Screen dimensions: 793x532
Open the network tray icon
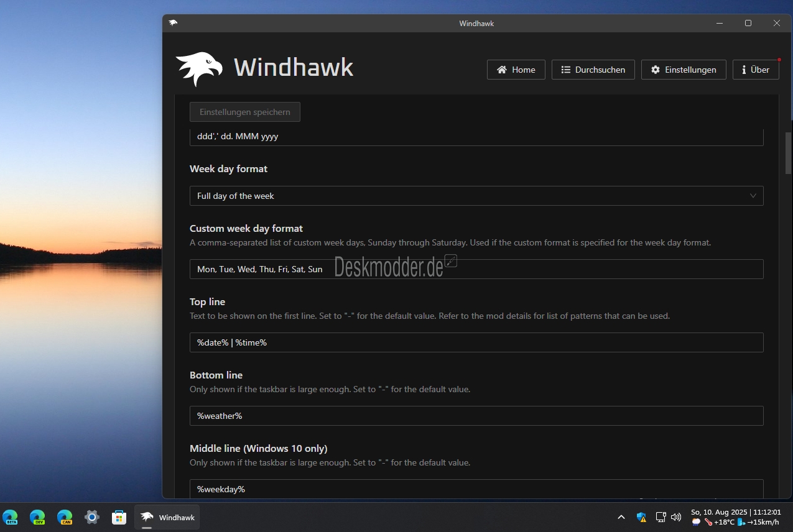pyautogui.click(x=661, y=517)
